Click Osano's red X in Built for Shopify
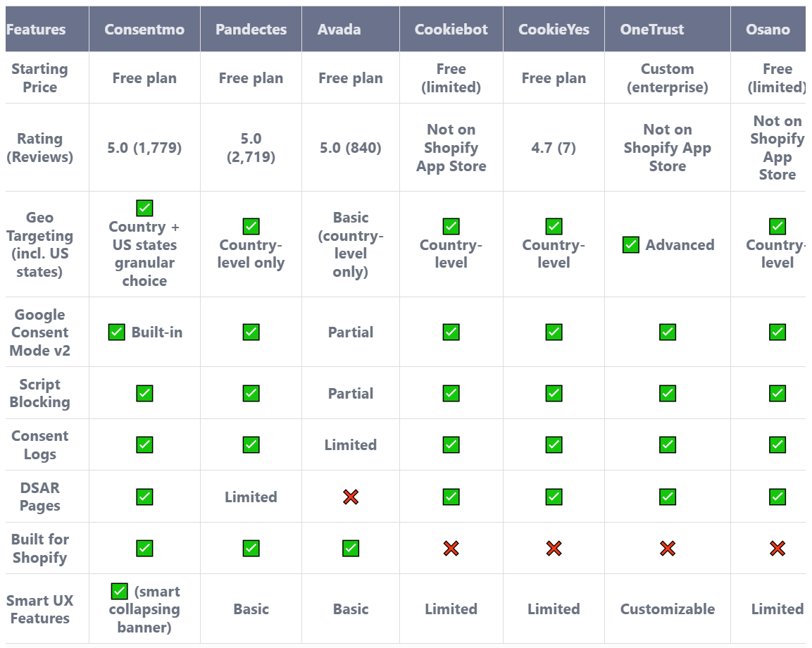The height and width of the screenshot is (648, 812). click(777, 548)
